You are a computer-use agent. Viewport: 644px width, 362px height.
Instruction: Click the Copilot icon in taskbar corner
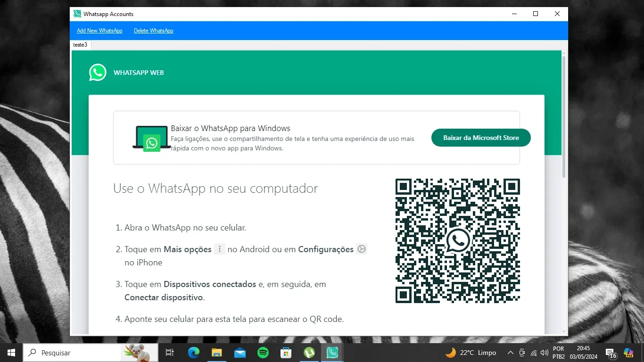click(x=628, y=353)
